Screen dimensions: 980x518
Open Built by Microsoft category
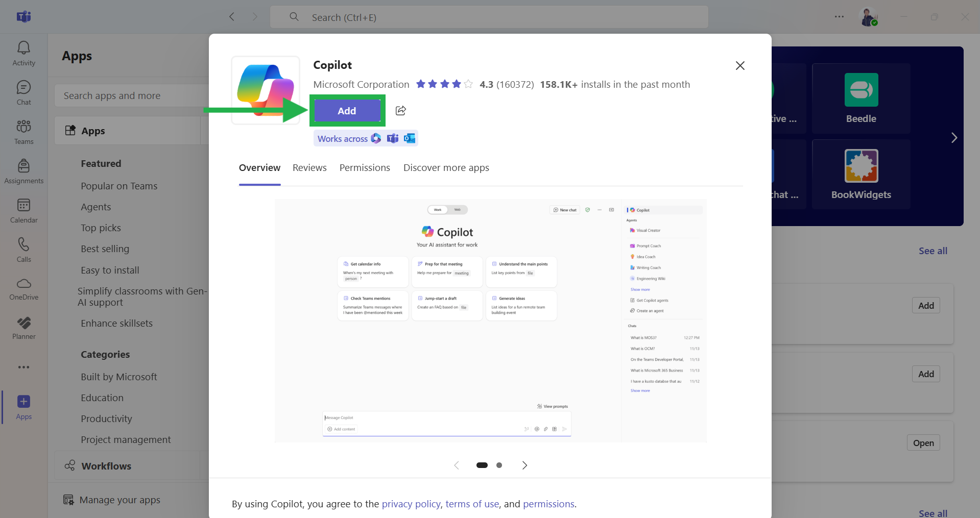118,377
